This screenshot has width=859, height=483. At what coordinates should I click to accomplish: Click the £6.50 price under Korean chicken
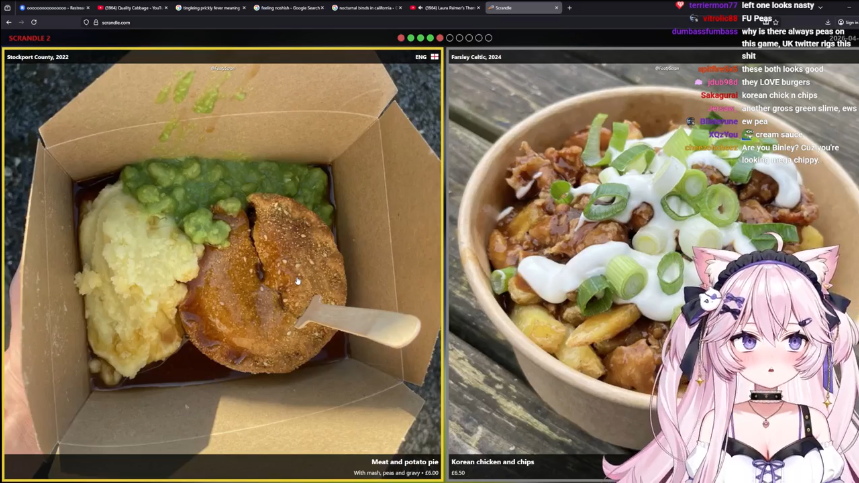[458, 473]
